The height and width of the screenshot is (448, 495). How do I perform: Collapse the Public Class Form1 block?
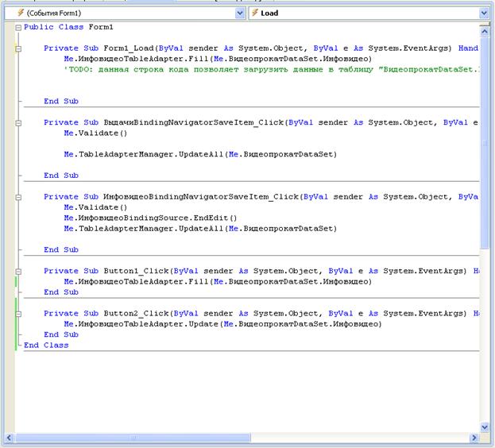pyautogui.click(x=18, y=28)
